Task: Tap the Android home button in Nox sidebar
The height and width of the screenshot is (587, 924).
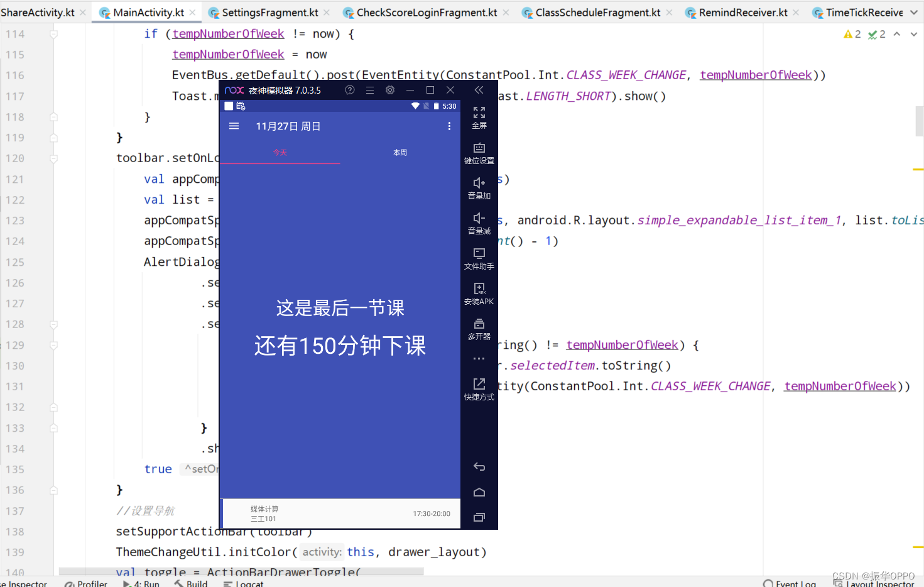Action: point(479,492)
